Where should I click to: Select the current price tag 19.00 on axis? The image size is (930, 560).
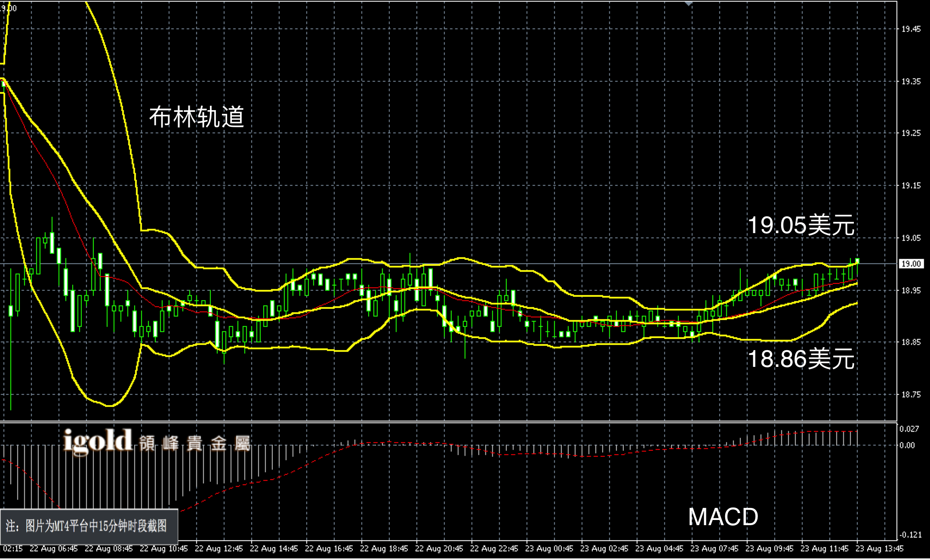(x=911, y=264)
